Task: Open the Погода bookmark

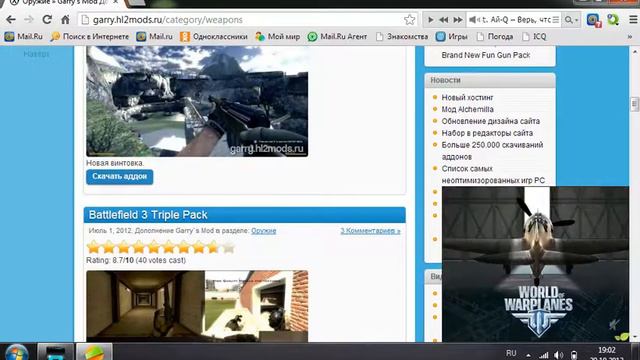Action: point(495,37)
